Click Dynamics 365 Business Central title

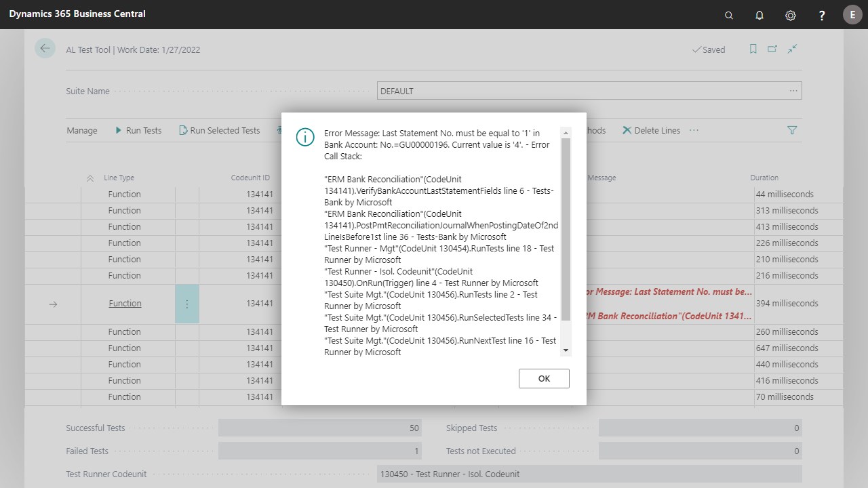click(77, 14)
